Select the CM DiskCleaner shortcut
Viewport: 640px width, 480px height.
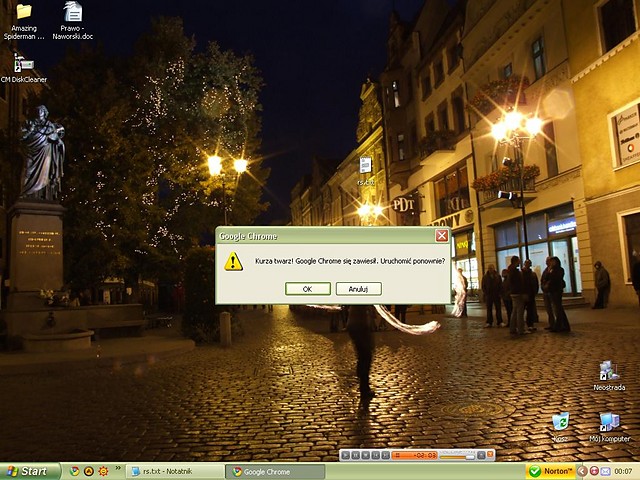(x=24, y=68)
